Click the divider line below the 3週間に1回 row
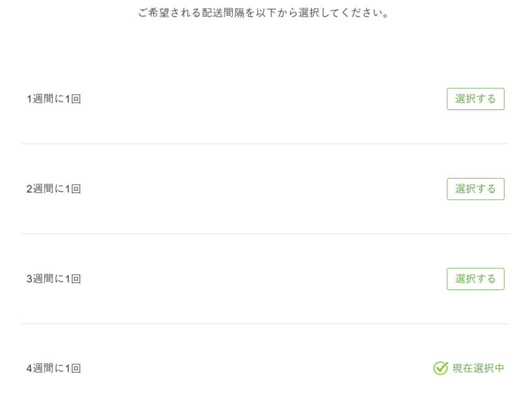The height and width of the screenshot is (395, 532). pyautogui.click(x=265, y=324)
